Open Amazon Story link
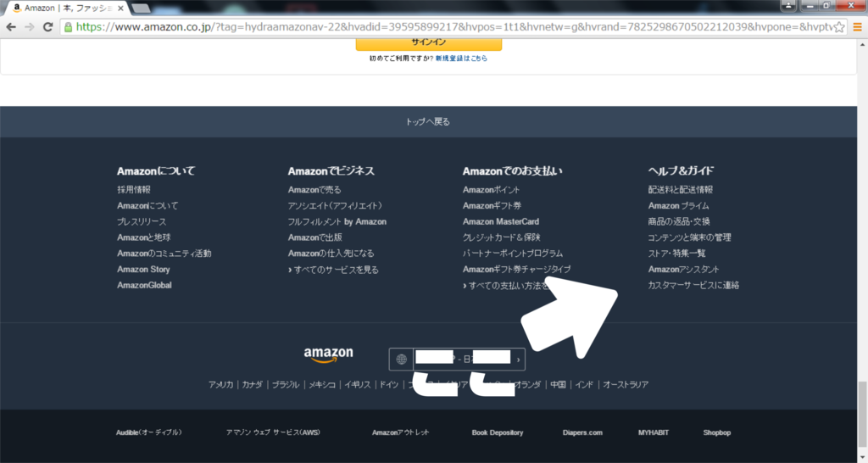868x463 pixels. [x=143, y=269]
